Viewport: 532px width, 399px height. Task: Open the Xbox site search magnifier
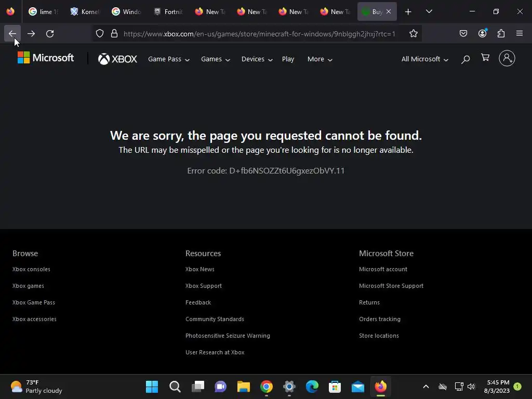(x=465, y=59)
